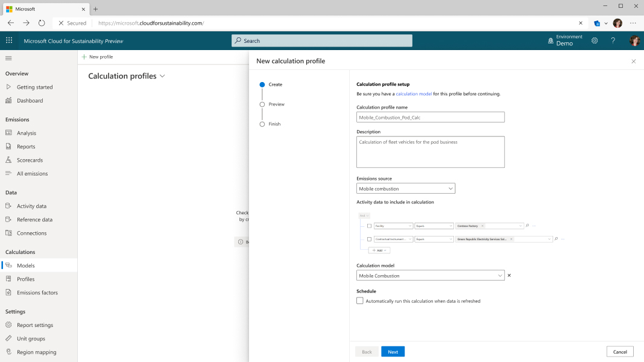Click the Calculation profile name field
644x362 pixels.
tap(431, 117)
